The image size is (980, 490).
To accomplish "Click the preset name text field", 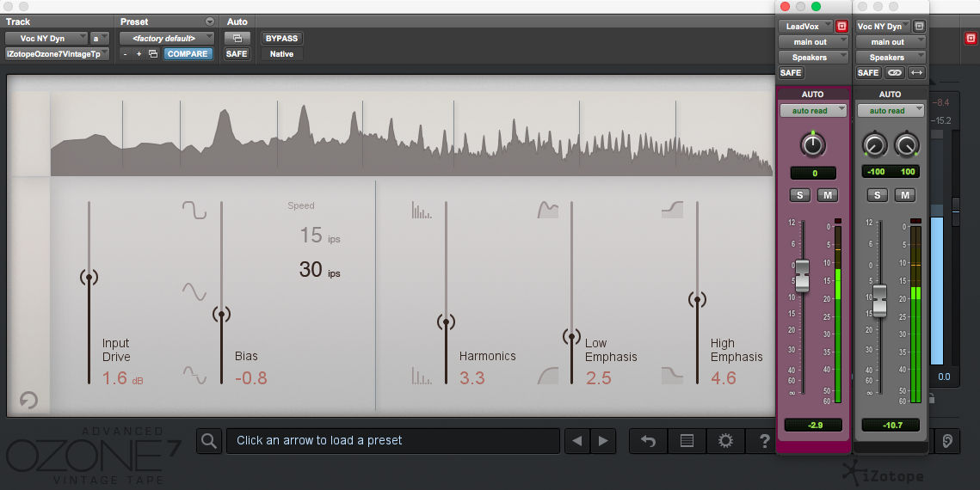I will click(x=393, y=441).
